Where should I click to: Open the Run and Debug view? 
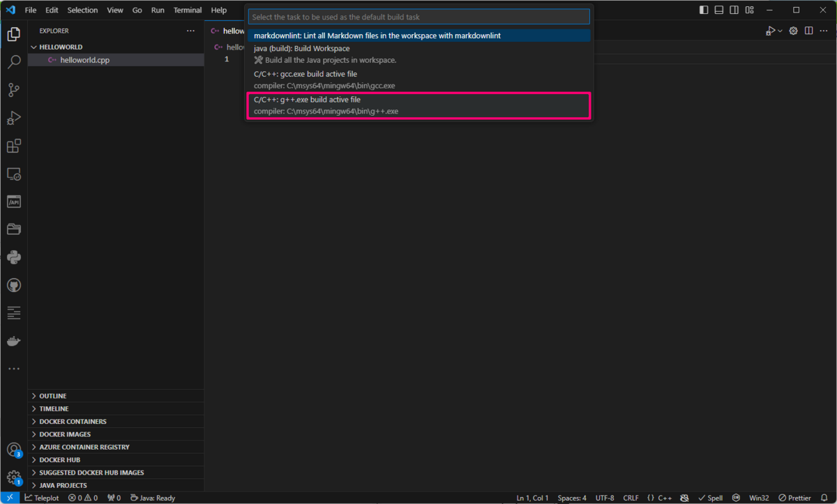[14, 118]
